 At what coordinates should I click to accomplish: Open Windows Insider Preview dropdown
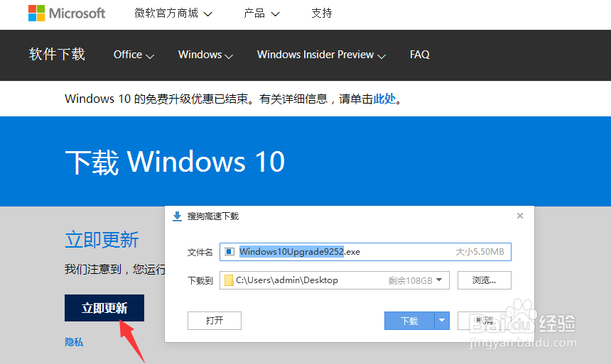(x=321, y=55)
